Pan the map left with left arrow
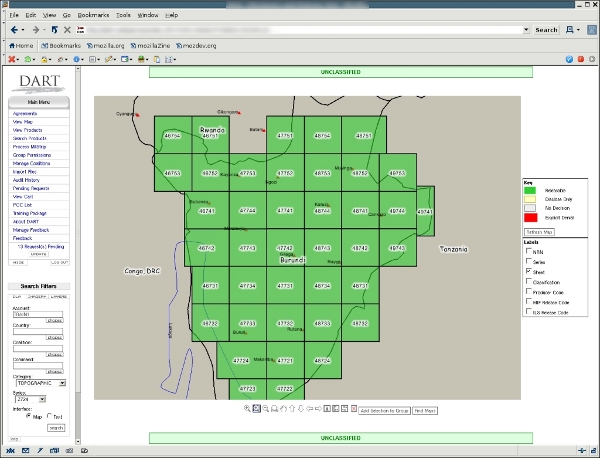 pos(310,409)
